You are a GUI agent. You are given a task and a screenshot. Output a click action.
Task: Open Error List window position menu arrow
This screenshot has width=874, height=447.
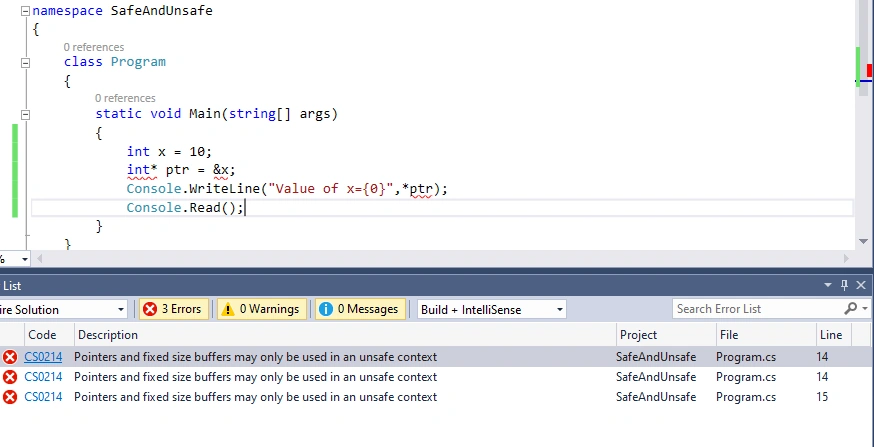828,286
